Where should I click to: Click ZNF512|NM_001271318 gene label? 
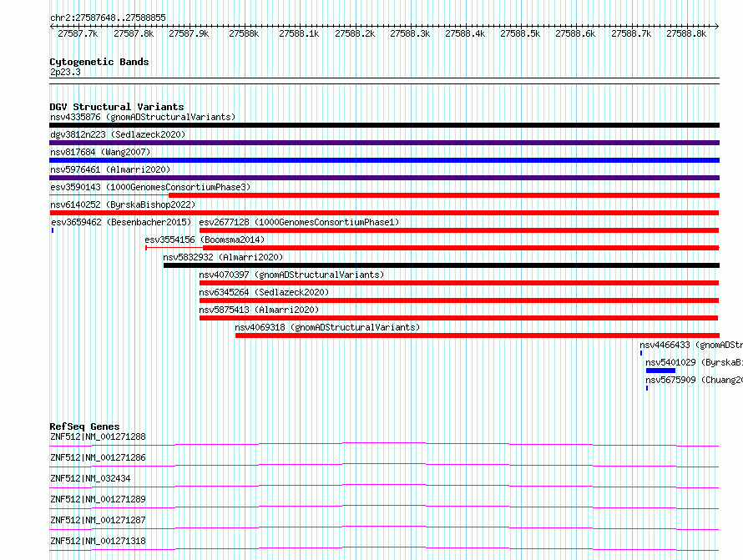point(98,541)
